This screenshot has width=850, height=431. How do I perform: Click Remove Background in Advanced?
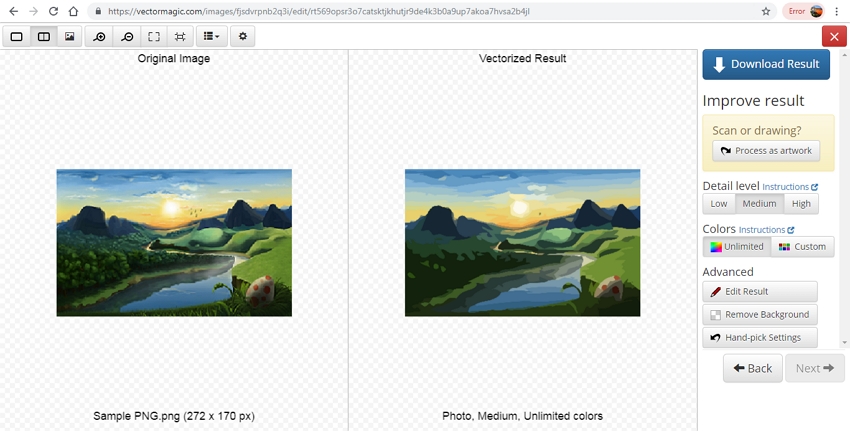click(760, 315)
